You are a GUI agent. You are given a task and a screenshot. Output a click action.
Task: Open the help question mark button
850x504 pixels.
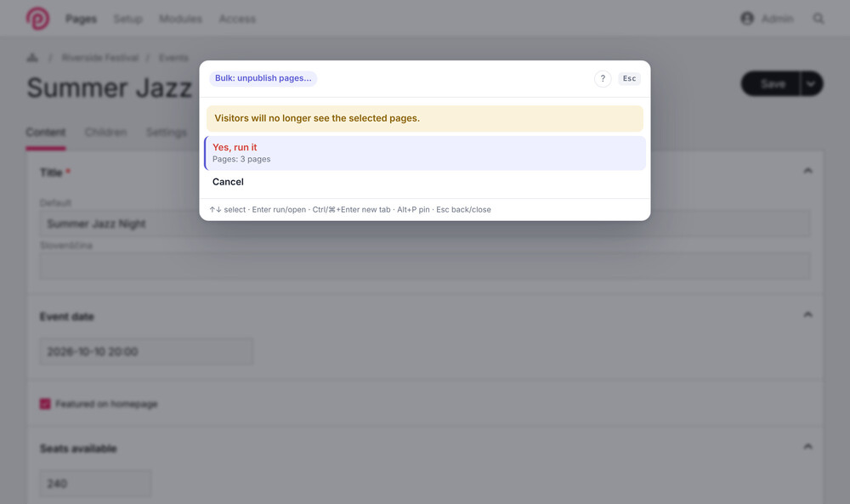click(603, 78)
